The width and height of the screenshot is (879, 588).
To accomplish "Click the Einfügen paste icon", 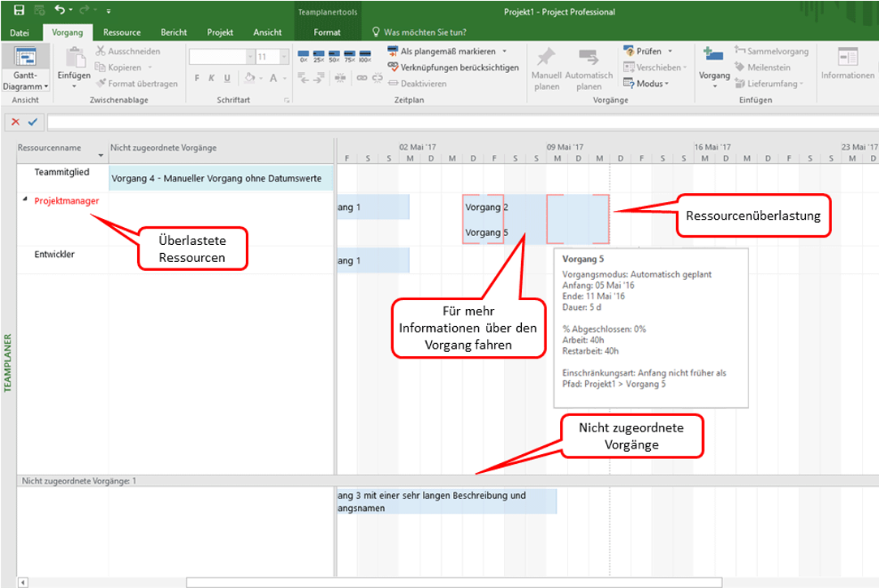I will pos(74,61).
